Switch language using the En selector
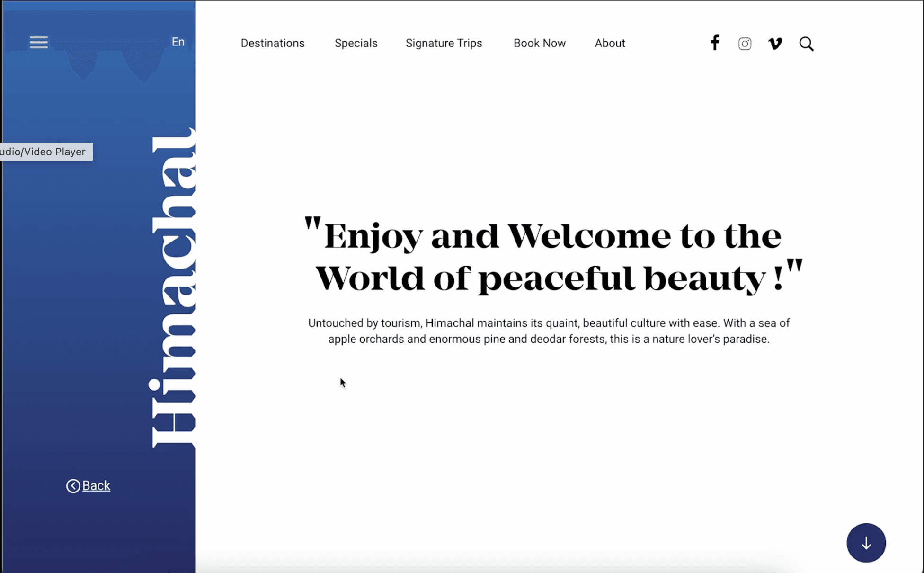The image size is (924, 573). click(x=178, y=42)
